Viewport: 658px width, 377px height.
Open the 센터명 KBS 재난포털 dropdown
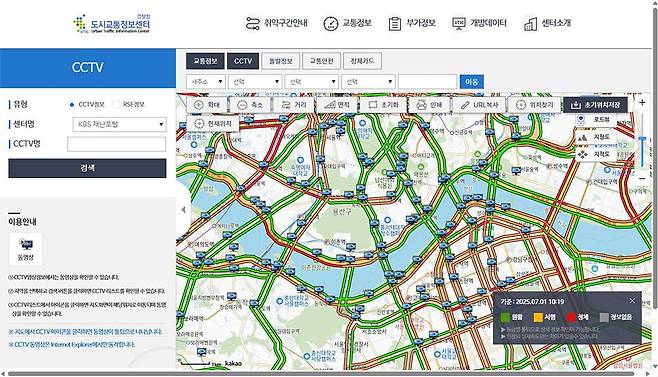pyautogui.click(x=120, y=124)
